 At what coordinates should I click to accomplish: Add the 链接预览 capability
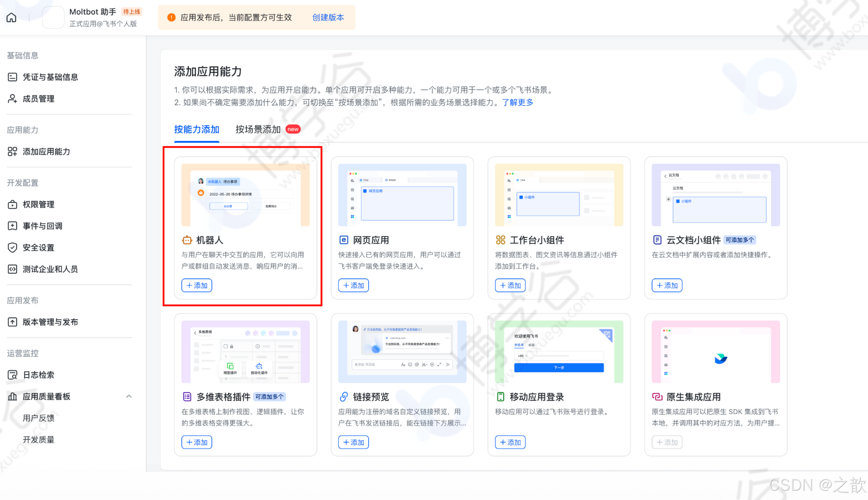click(353, 443)
